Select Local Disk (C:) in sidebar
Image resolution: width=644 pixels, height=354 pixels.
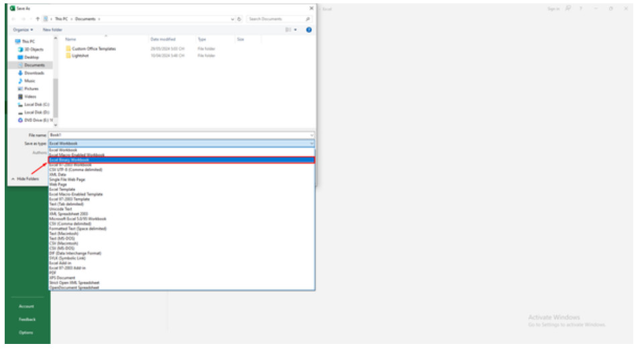pyautogui.click(x=37, y=104)
